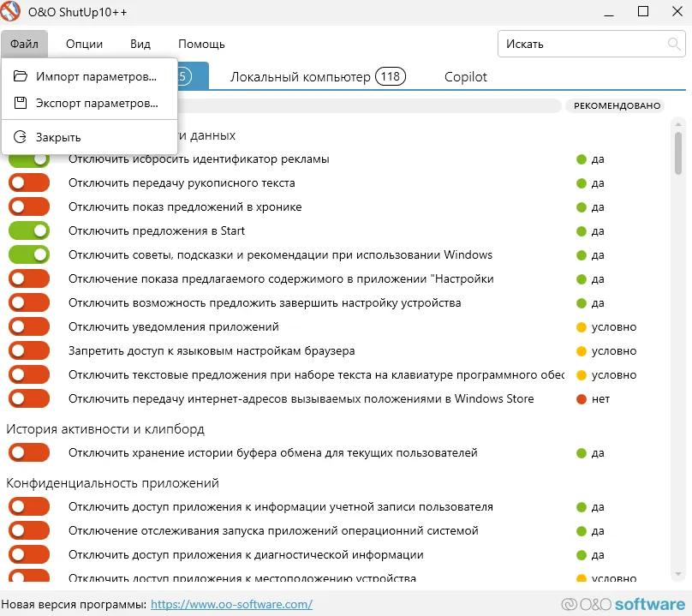
Task: Toggle clipboard history storage switch
Action: (x=29, y=453)
